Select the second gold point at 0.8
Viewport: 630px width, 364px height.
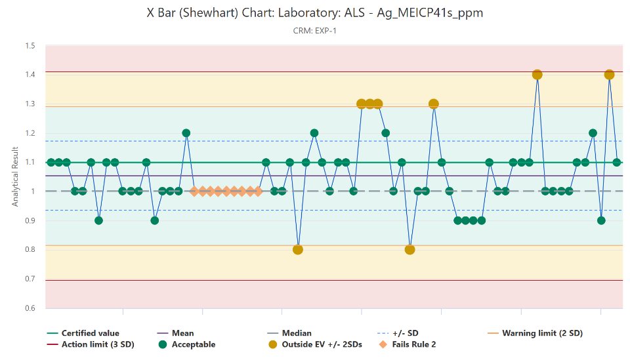(x=409, y=249)
